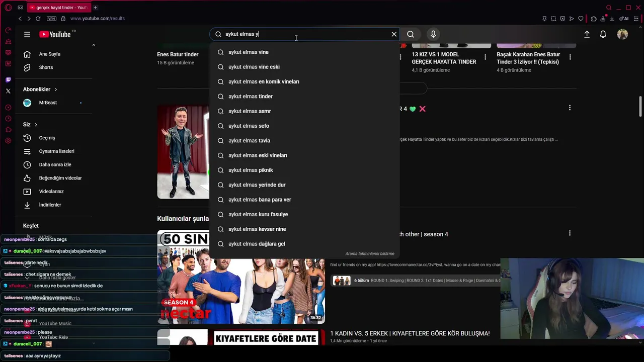The width and height of the screenshot is (644, 362).
Task: Open a new tab with plus button
Action: pos(95,8)
